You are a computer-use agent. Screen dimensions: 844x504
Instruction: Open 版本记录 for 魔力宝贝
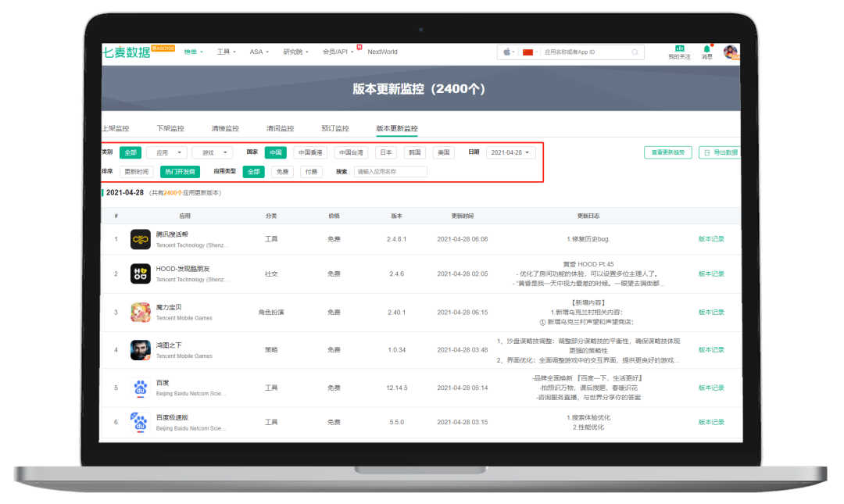(x=711, y=313)
